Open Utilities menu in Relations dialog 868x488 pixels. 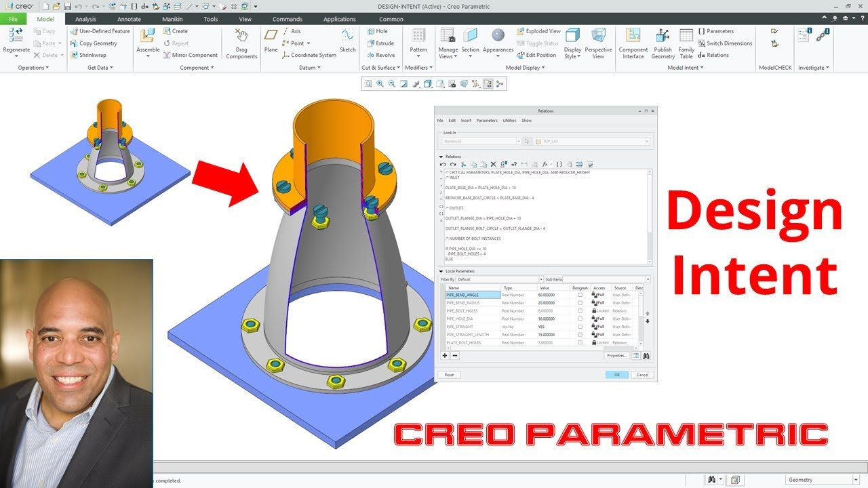(509, 121)
